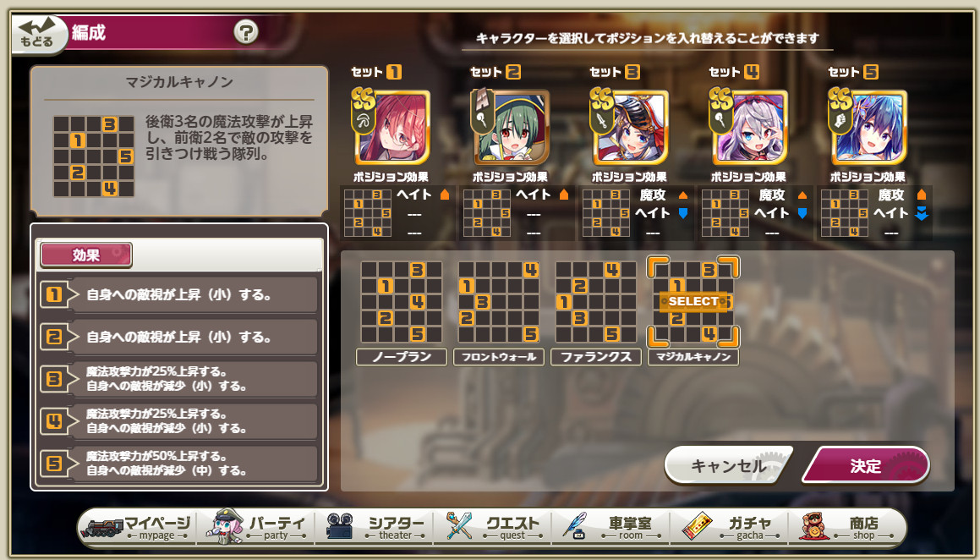Select the blue-haired character in セット5
980x560 pixels.
tap(868, 128)
